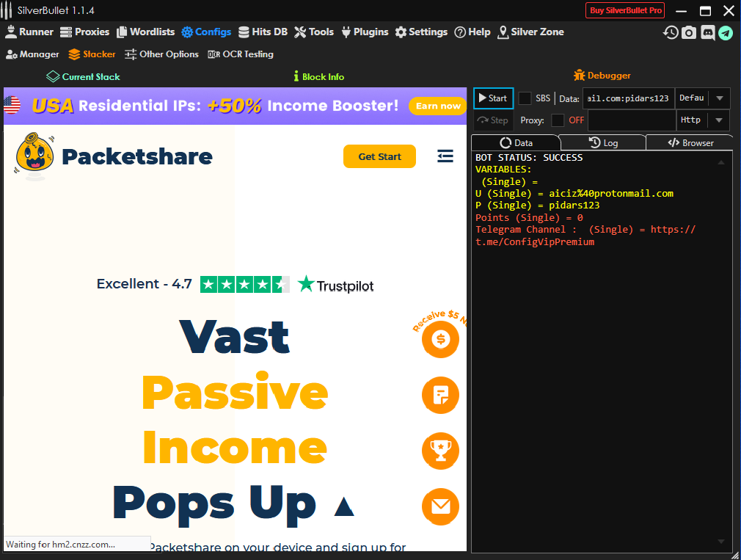Enable the Proxy checkbox
Screen dimensions: 741x560
pyautogui.click(x=558, y=120)
